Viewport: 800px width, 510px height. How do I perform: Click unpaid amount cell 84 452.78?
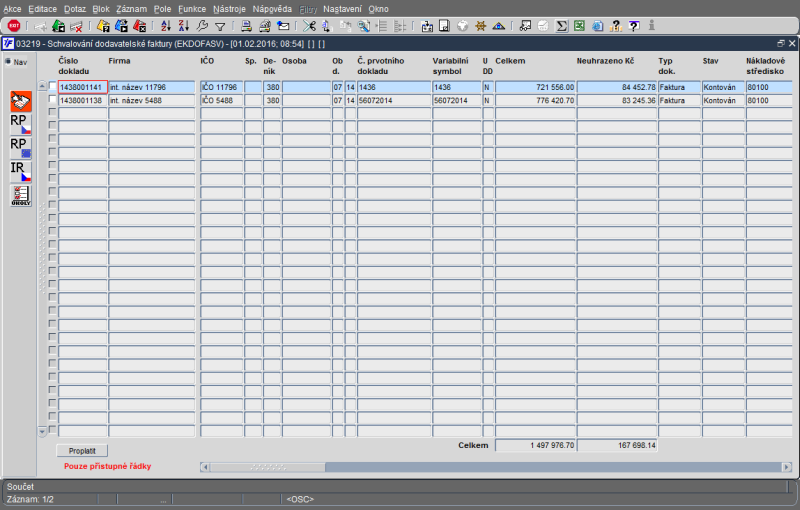617,87
